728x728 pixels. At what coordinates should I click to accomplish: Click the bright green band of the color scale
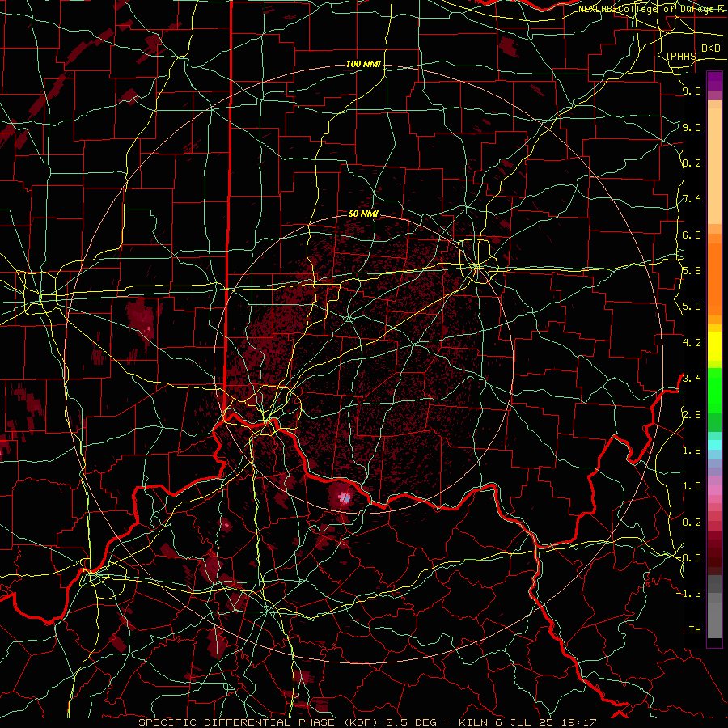[714, 392]
